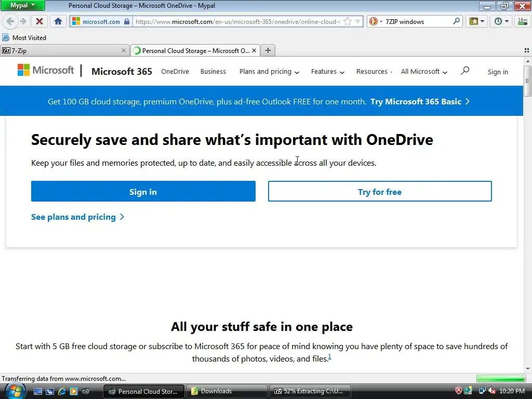
Task: Click the forward navigation arrow
Action: (23, 21)
